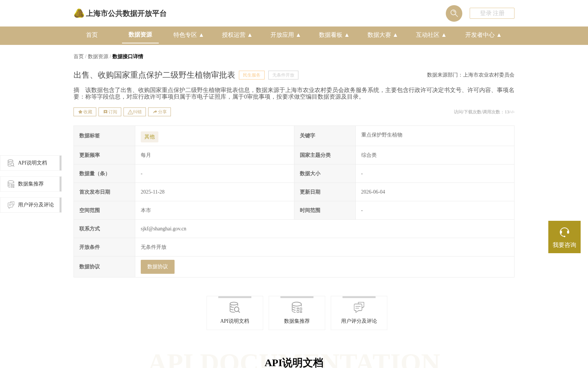Screen dimensions: 588x368
Task: Click the 数据资源 breadcrumb link
Action: [98, 56]
